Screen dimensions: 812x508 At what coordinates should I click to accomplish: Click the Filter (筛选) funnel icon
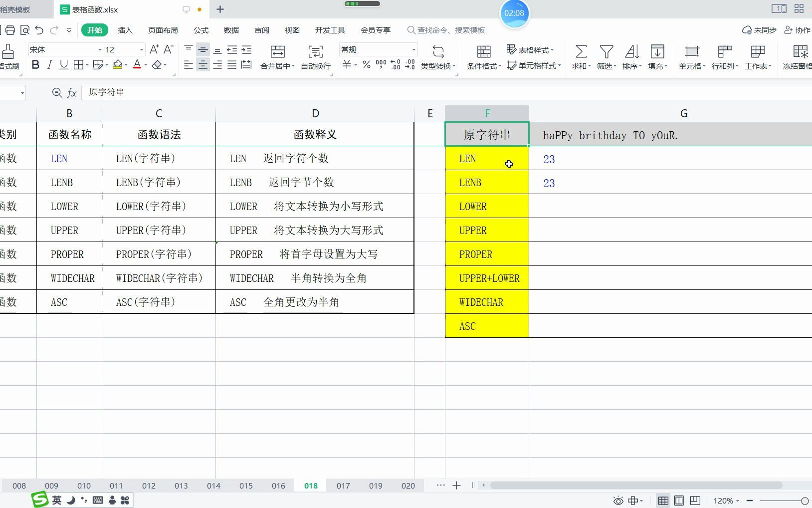[x=607, y=51]
